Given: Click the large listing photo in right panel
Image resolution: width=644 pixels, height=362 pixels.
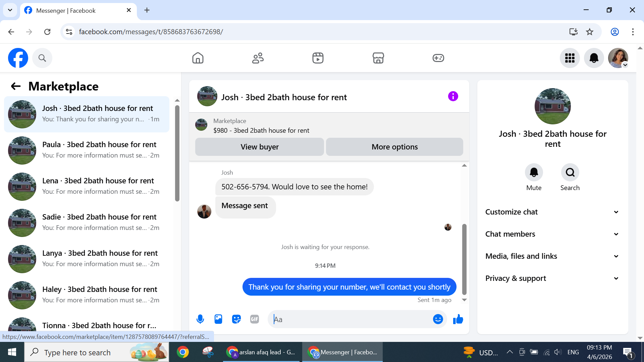Looking at the screenshot, I should pyautogui.click(x=552, y=106).
